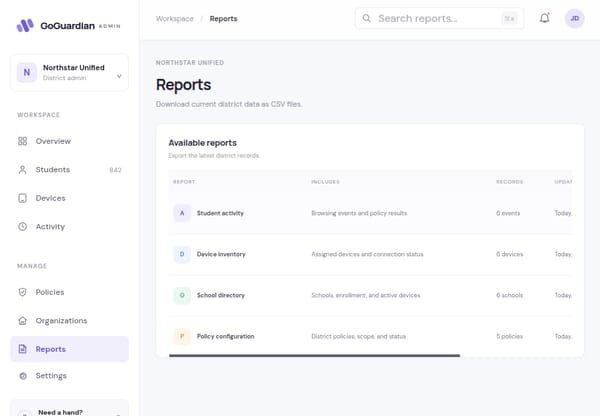600x416 pixels.
Task: Click the Northstar Unified N badge
Action: point(27,72)
